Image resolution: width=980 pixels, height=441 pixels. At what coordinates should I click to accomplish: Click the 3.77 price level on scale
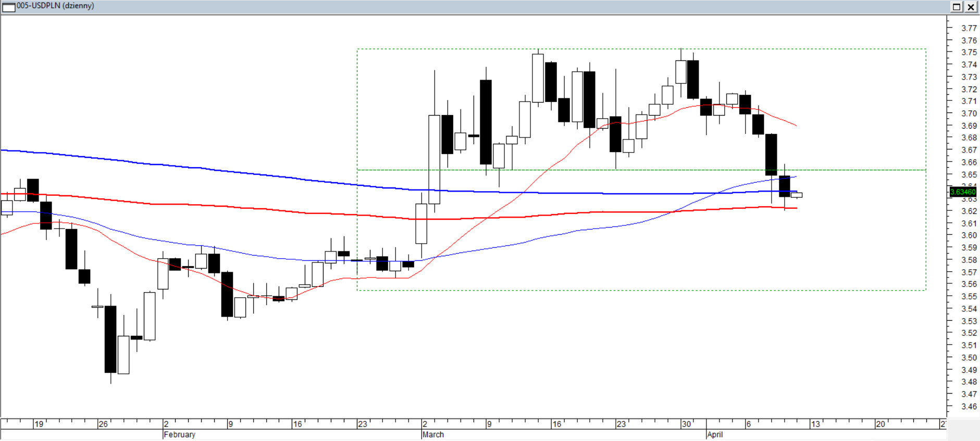click(x=969, y=28)
